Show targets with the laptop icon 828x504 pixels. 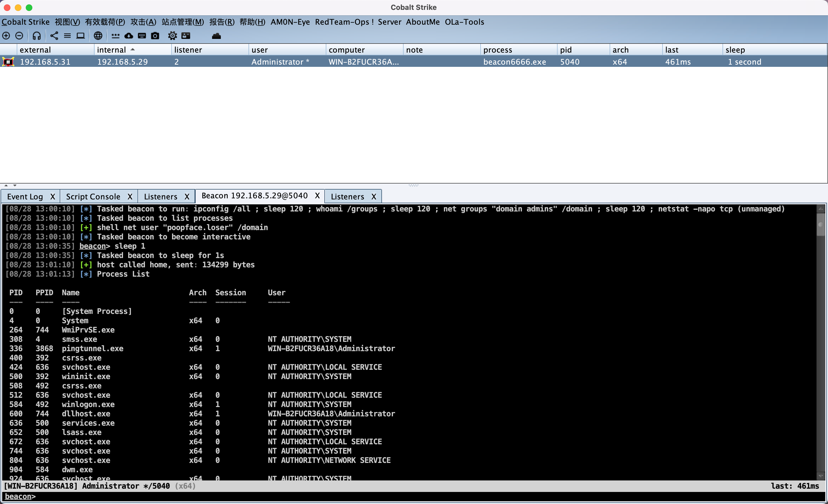point(80,36)
